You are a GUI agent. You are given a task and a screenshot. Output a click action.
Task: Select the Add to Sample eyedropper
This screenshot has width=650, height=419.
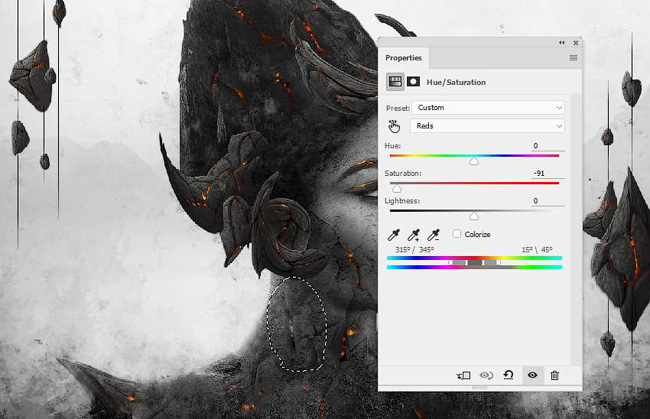[x=414, y=235]
